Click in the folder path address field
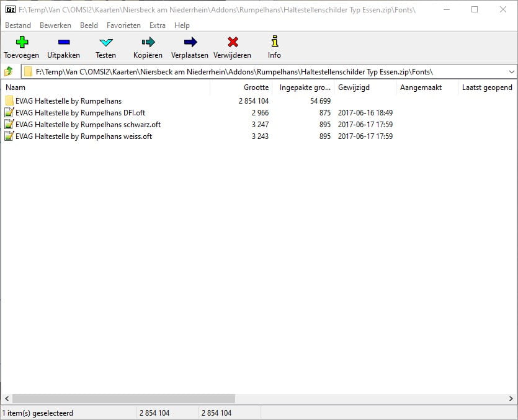 (264, 72)
